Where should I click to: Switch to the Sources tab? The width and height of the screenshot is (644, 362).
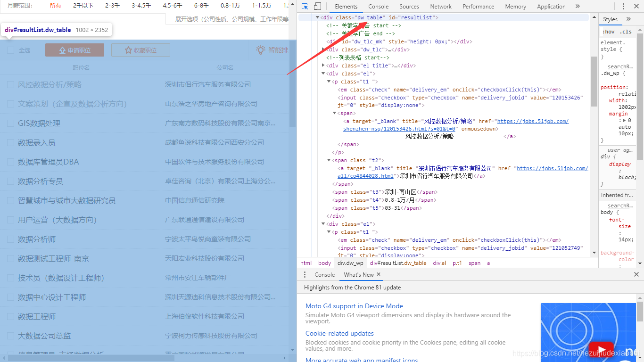pyautogui.click(x=409, y=7)
